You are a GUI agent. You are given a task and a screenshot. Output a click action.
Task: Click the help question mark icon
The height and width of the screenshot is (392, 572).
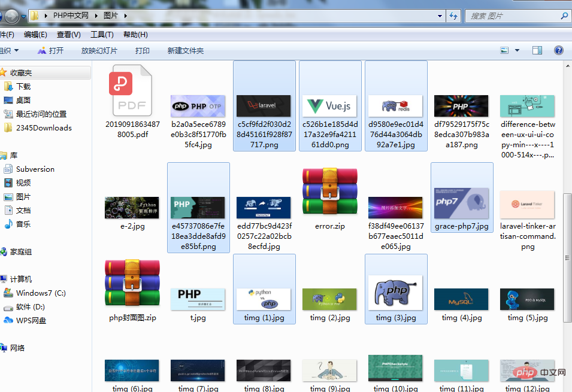click(x=558, y=50)
